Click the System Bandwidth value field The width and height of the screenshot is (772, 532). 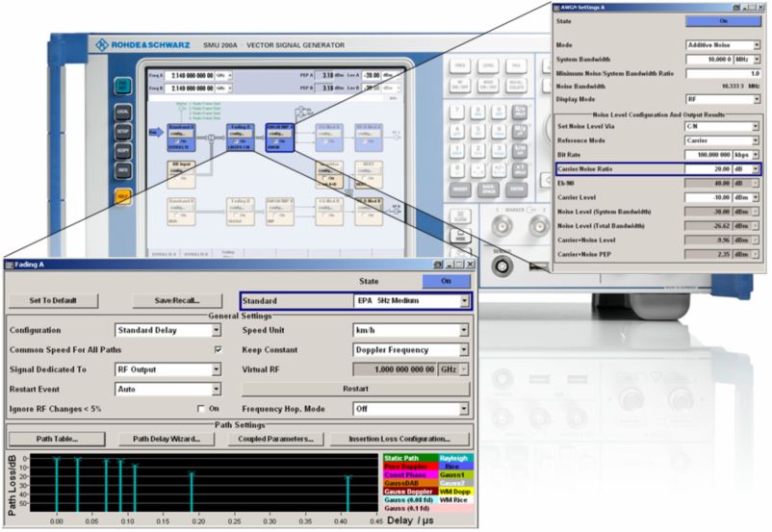coord(709,60)
